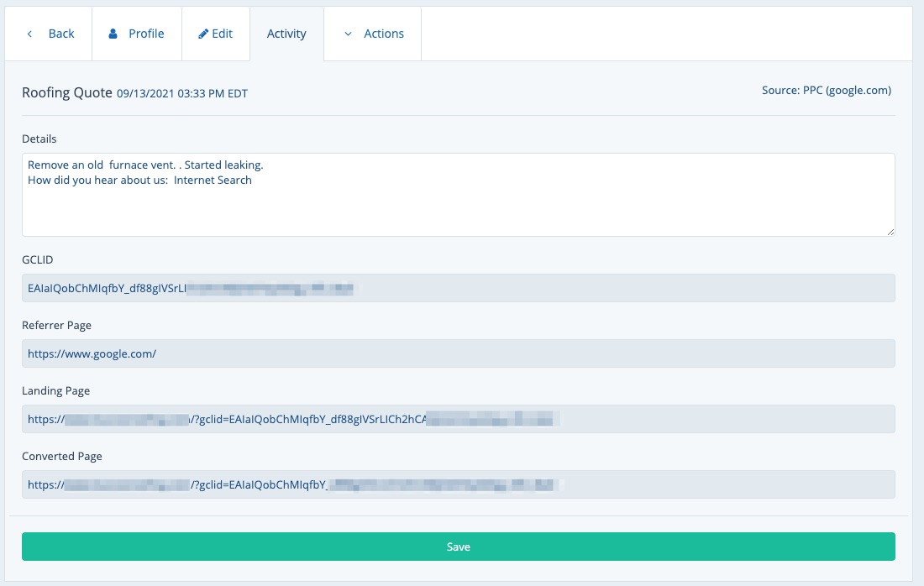
Task: Go to the Back tab label
Action: point(61,34)
